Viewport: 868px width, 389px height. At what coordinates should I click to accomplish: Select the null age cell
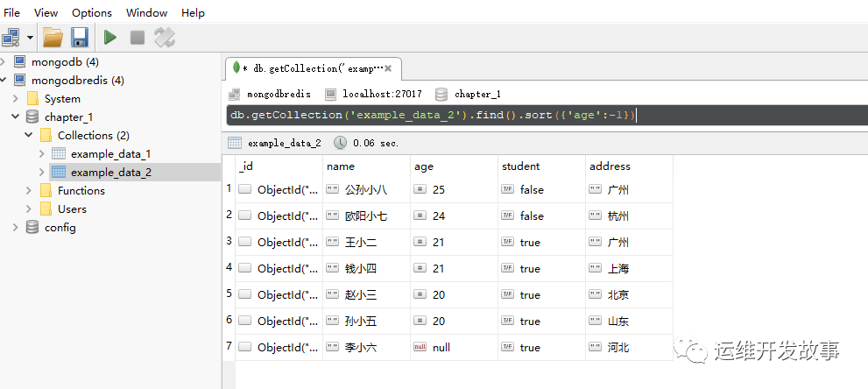tap(454, 348)
